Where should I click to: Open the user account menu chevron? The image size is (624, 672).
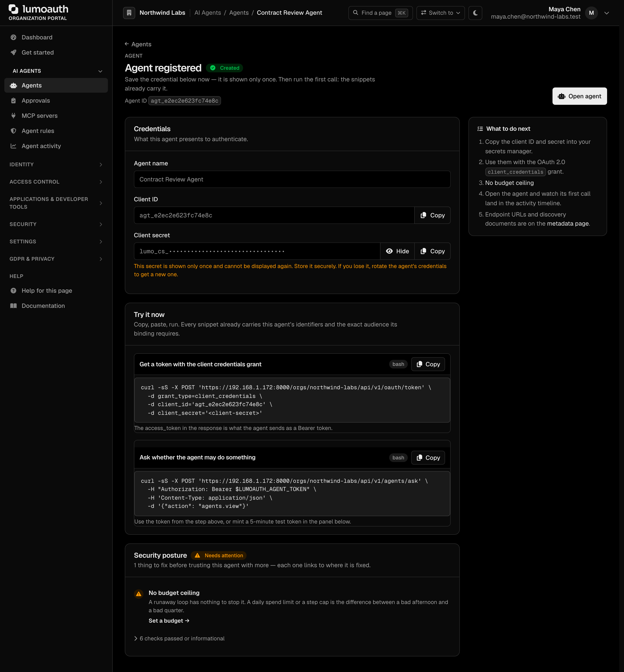click(606, 13)
